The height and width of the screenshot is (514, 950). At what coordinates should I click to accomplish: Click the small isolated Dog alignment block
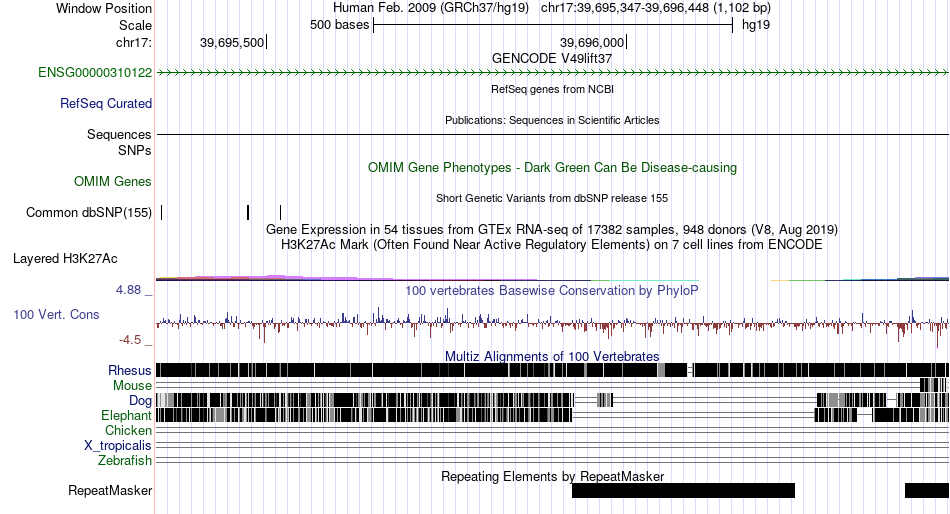pyautogui.click(x=605, y=400)
